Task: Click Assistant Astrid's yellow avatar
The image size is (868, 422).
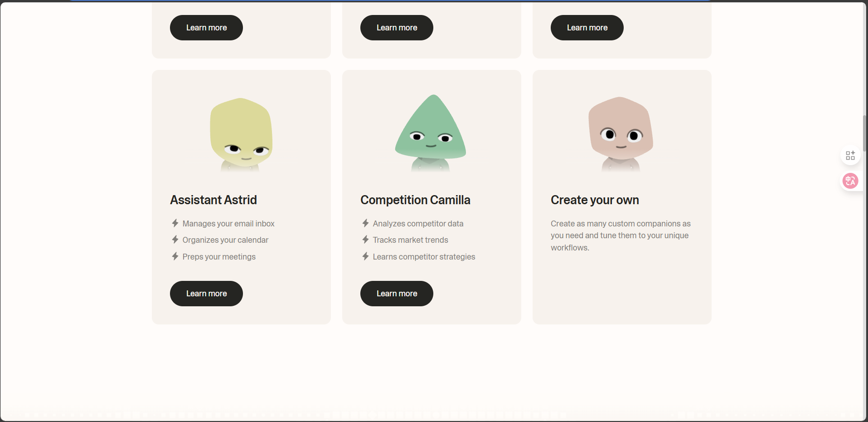Action: (x=241, y=135)
